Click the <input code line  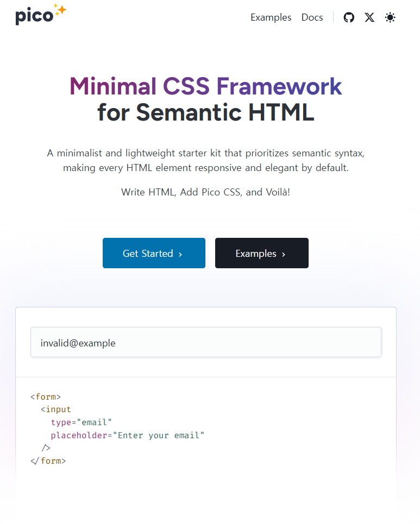[x=56, y=409]
